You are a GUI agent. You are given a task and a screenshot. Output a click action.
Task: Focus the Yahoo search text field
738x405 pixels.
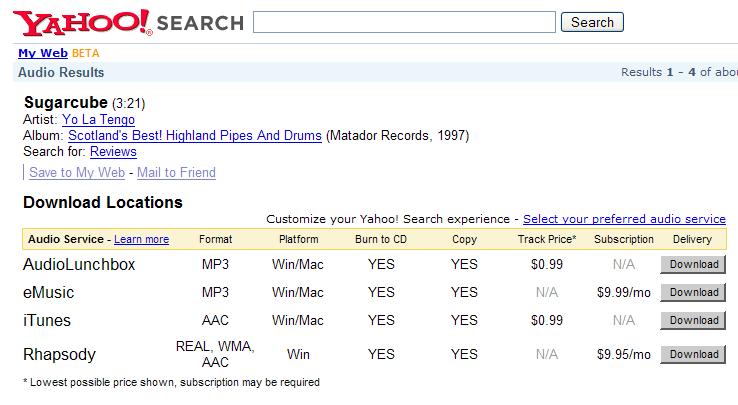click(404, 22)
